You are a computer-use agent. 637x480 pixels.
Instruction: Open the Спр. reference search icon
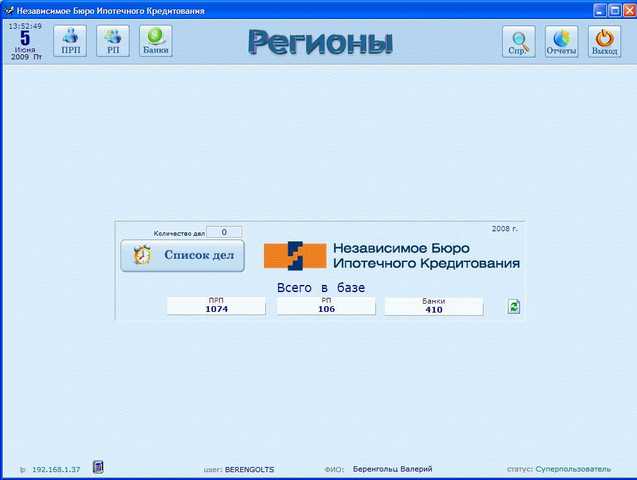[x=519, y=41]
